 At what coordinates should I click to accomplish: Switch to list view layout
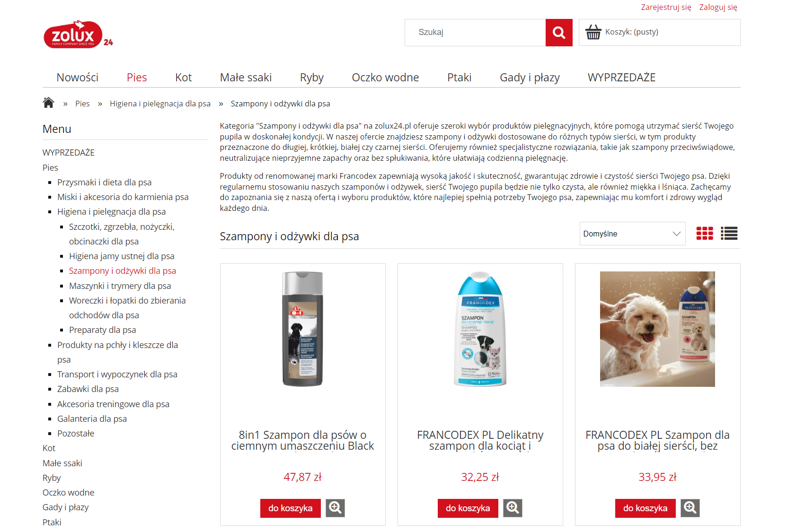point(729,234)
